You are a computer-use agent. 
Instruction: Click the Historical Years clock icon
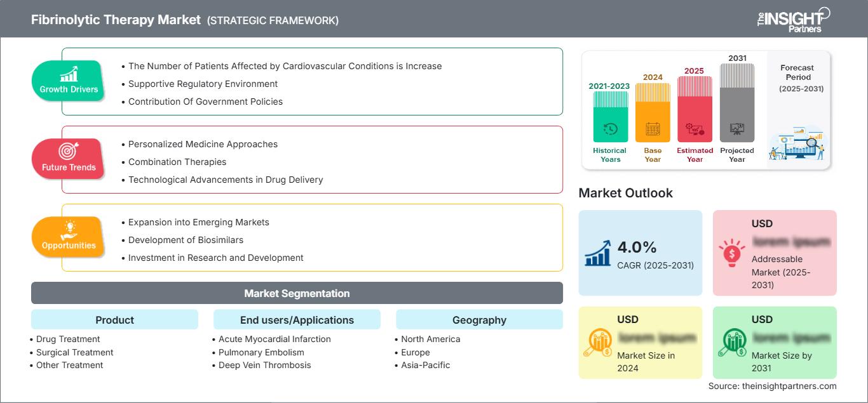[609, 129]
